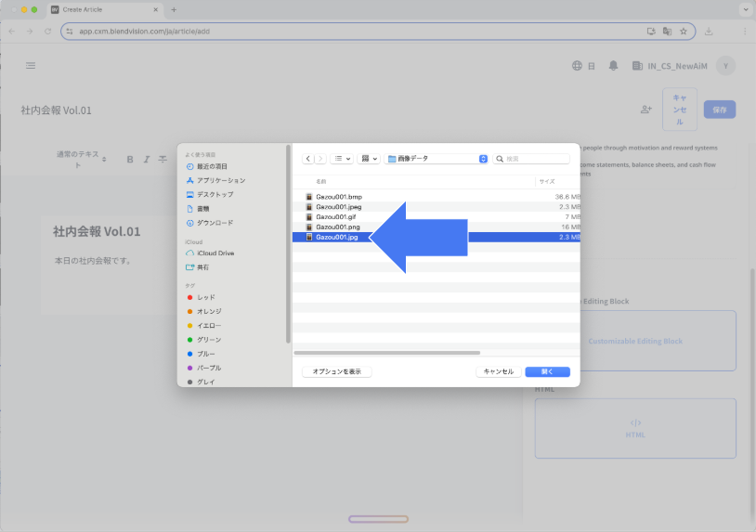Image resolution: width=756 pixels, height=532 pixels.
Task: Click the blue 開く button
Action: pyautogui.click(x=547, y=371)
